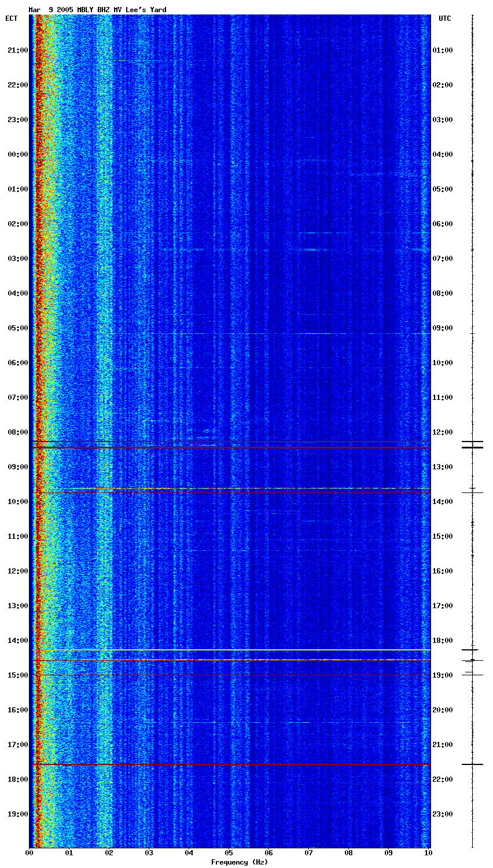The width and height of the screenshot is (493, 868).
Task: Select the 14:00 tick on the ECT axis
Action: [17, 641]
